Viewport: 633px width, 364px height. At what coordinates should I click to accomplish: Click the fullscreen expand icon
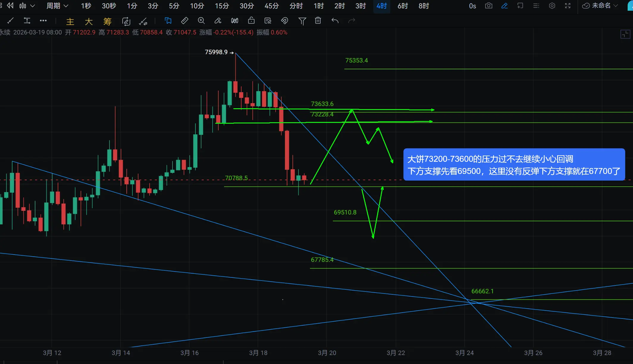pos(568,6)
